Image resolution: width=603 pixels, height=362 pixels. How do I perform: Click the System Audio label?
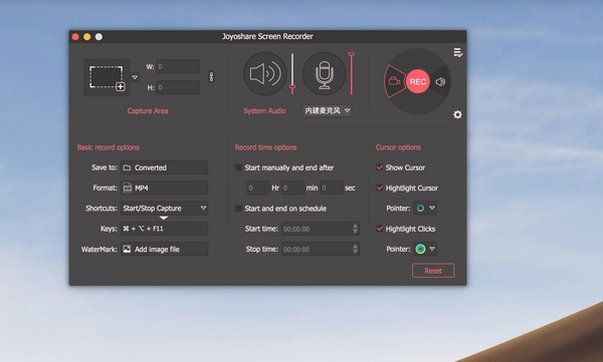pos(265,111)
